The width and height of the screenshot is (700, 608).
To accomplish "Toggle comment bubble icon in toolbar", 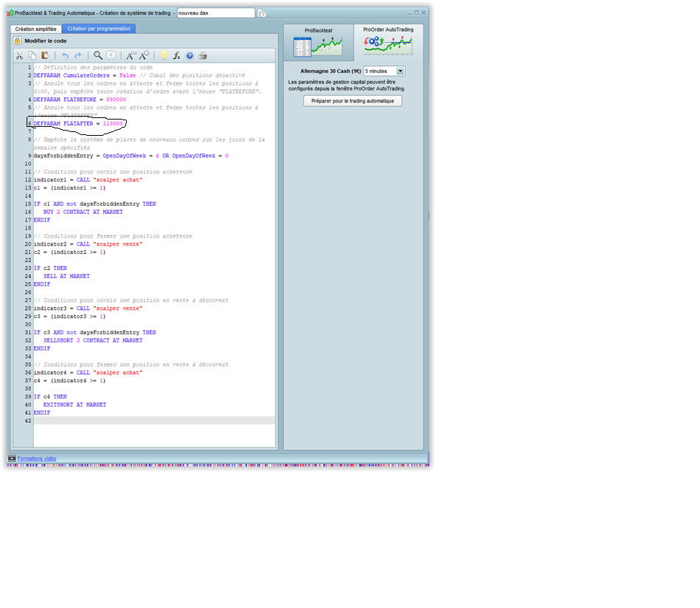I will point(111,55).
